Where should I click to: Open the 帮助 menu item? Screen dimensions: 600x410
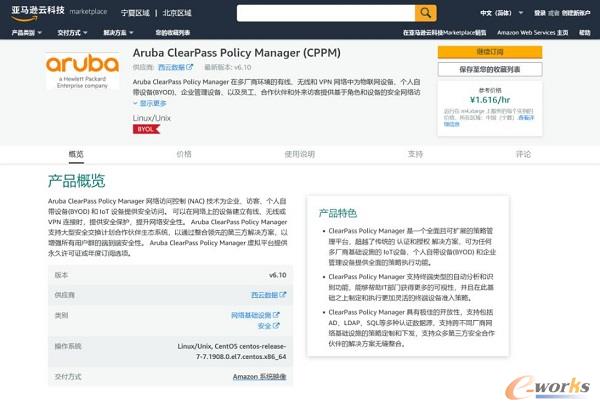coord(584,33)
